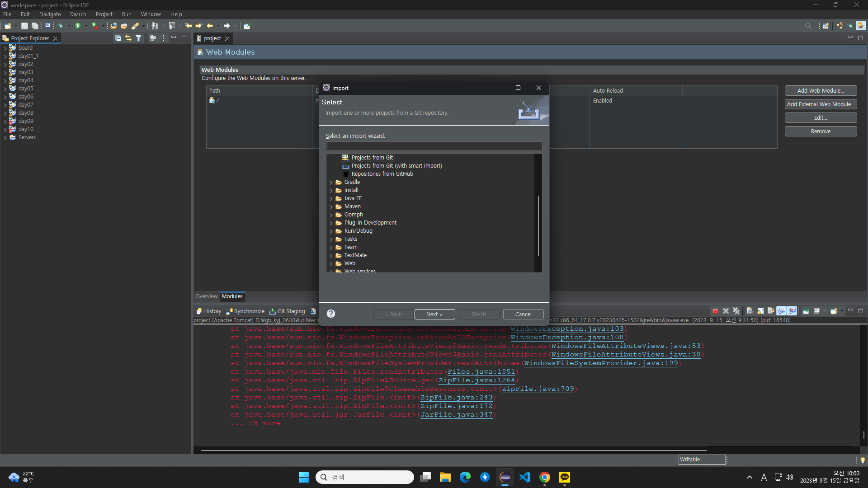Click the Open Console icon
The width and height of the screenshot is (868, 488).
[x=834, y=311]
